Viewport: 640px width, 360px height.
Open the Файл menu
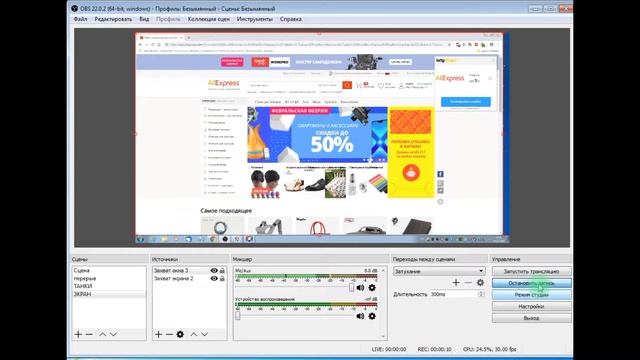coord(80,19)
